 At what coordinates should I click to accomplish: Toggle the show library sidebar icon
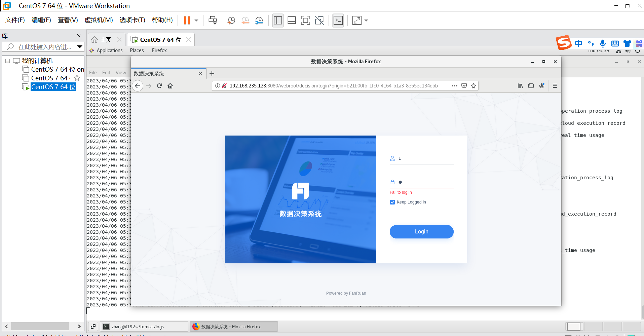[278, 21]
